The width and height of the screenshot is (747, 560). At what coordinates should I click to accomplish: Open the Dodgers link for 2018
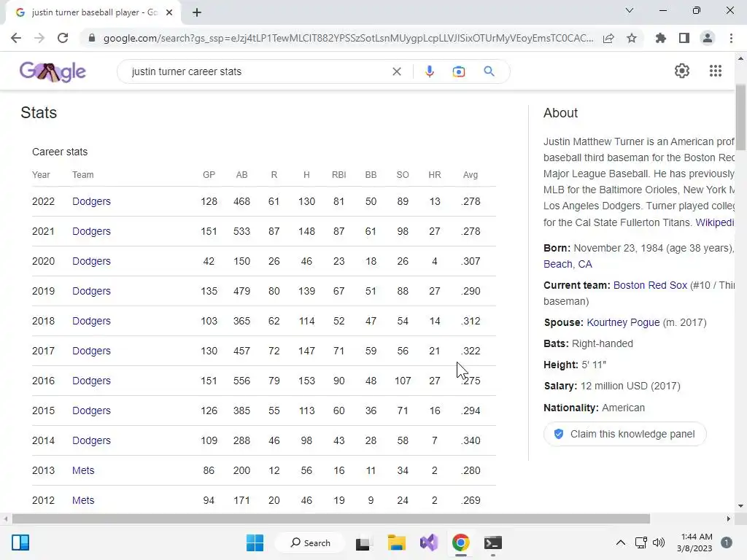pyautogui.click(x=91, y=321)
